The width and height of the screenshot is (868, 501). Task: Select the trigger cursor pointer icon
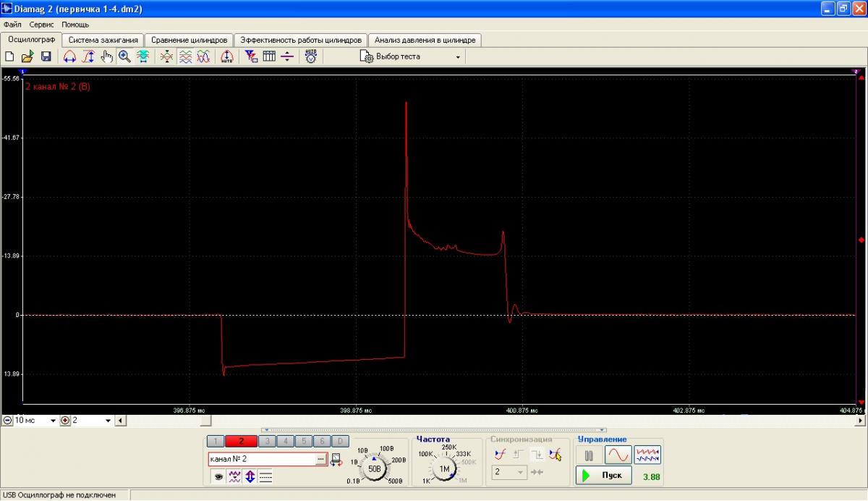point(555,455)
